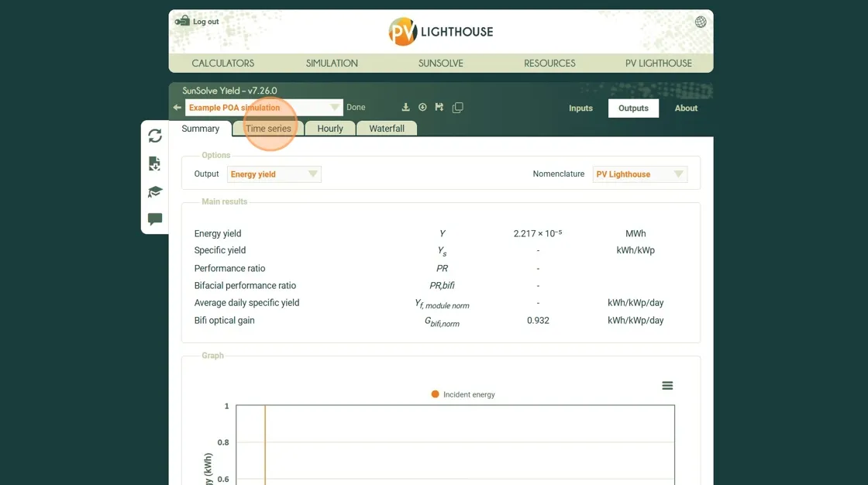The height and width of the screenshot is (485, 868).
Task: Click the save disk icon in toolbar
Action: [439, 108]
